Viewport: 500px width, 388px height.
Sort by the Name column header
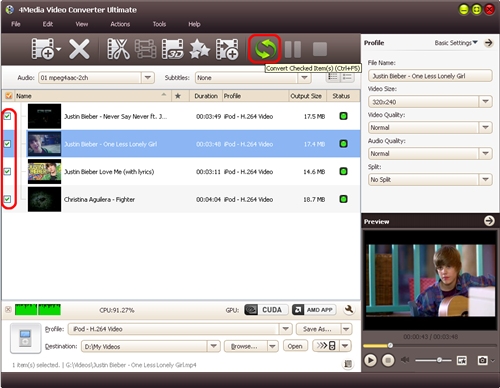click(92, 96)
